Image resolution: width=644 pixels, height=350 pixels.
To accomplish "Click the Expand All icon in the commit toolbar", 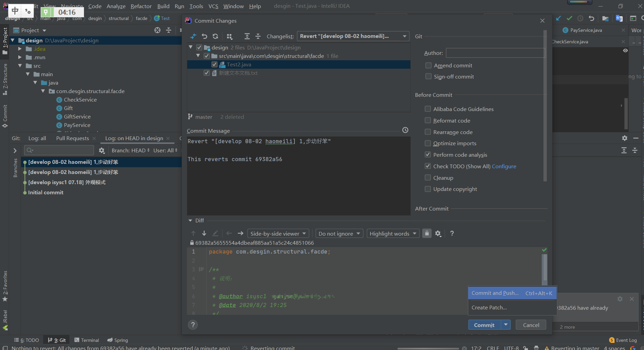I will coord(247,36).
